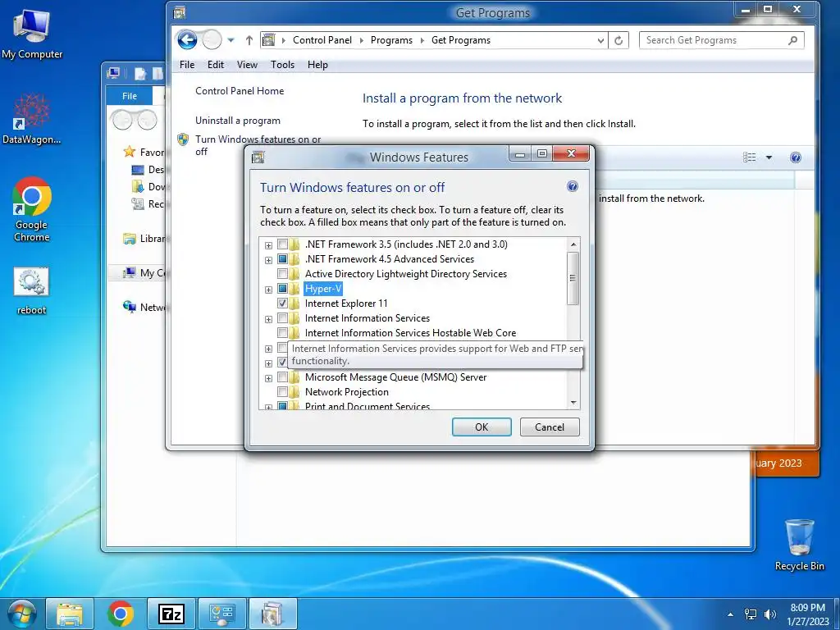
Task: Expand Internet Information Services tree node
Action: point(268,319)
